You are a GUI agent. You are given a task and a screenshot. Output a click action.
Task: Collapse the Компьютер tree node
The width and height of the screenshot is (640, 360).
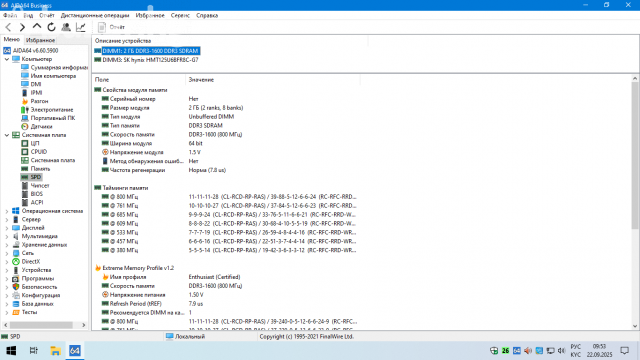pyautogui.click(x=7, y=59)
